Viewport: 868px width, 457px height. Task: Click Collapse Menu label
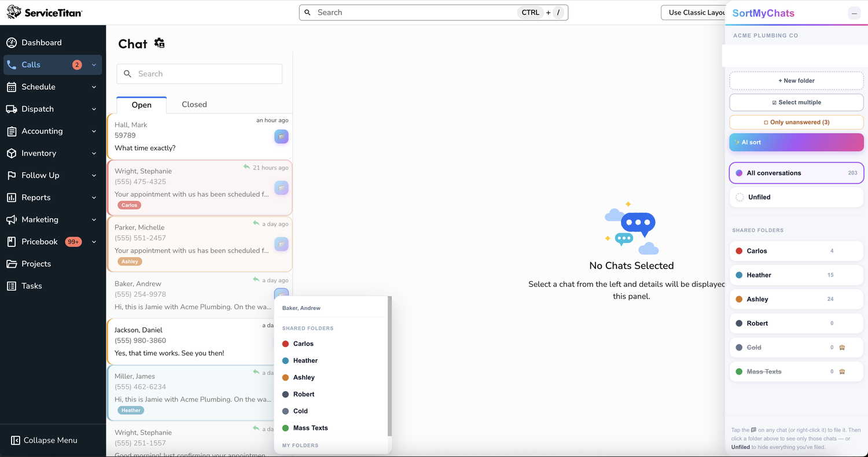[x=50, y=440]
